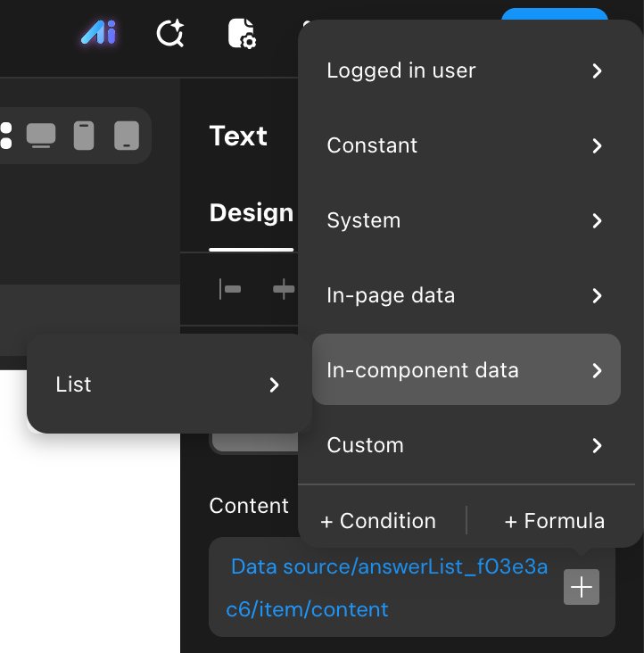Click the align left icon

[x=230, y=289]
